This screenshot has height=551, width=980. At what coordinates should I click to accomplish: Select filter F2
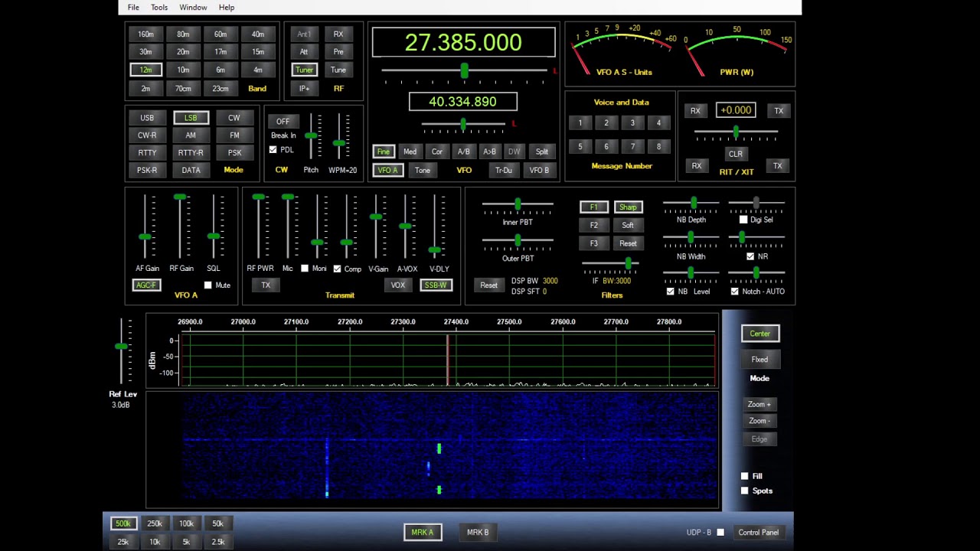click(594, 226)
